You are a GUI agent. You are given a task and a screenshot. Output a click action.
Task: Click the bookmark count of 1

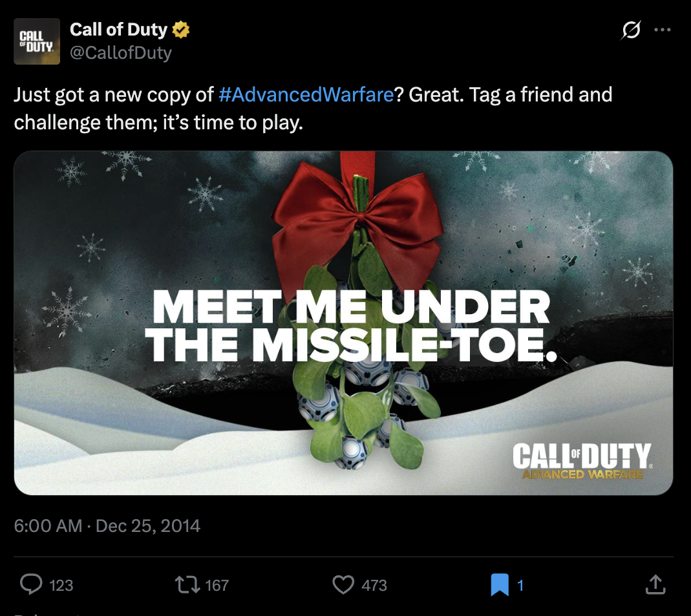520,585
